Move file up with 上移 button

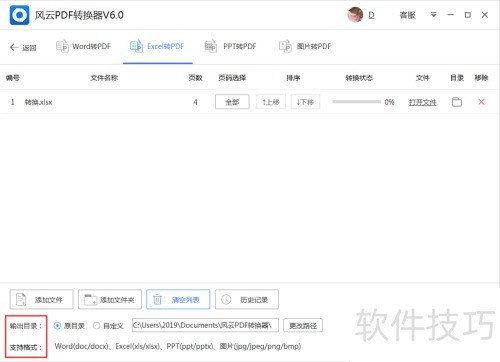(271, 102)
